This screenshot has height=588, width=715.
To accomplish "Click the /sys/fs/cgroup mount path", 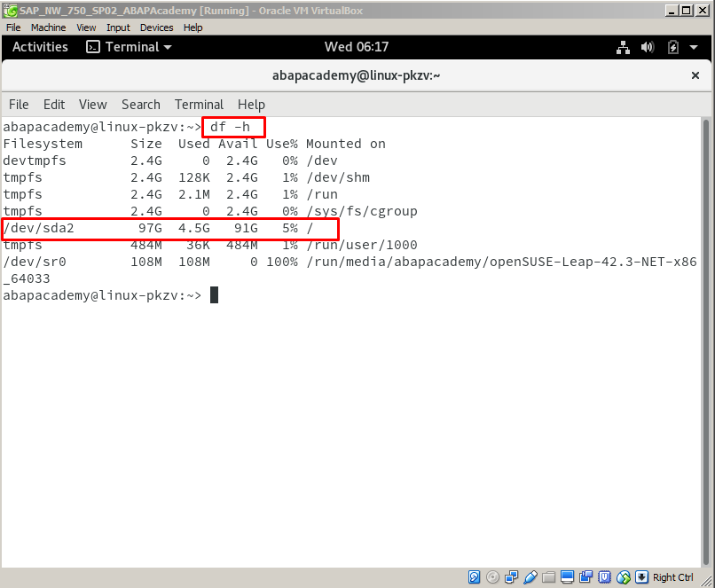I will click(x=362, y=211).
